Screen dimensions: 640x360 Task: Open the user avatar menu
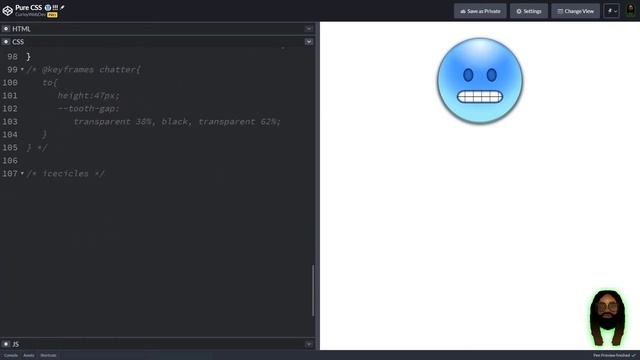pyautogui.click(x=631, y=11)
